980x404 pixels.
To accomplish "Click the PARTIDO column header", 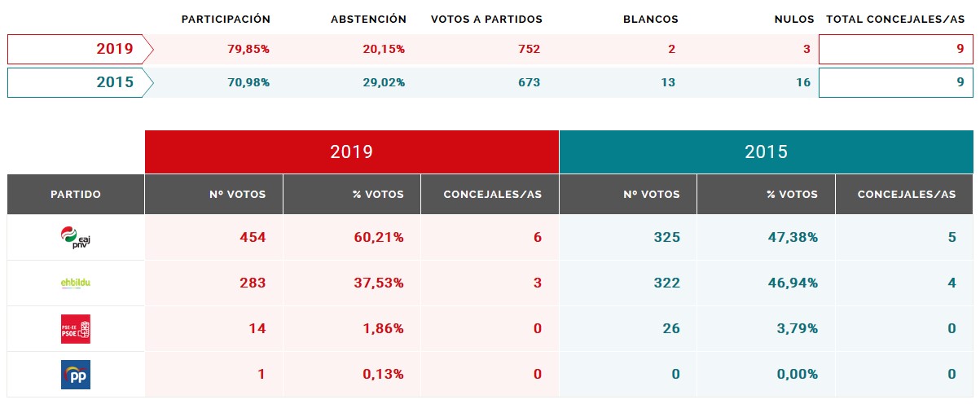I will click(76, 195).
